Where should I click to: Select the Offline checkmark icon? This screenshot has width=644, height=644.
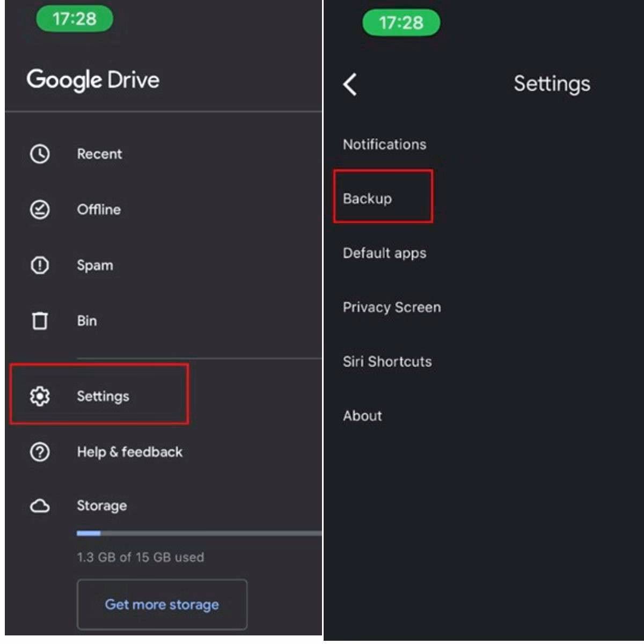[39, 210]
